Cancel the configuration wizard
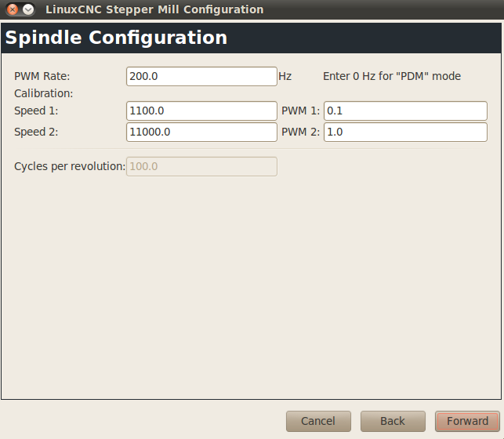Screen dimensions: 504x439 (x=318, y=421)
